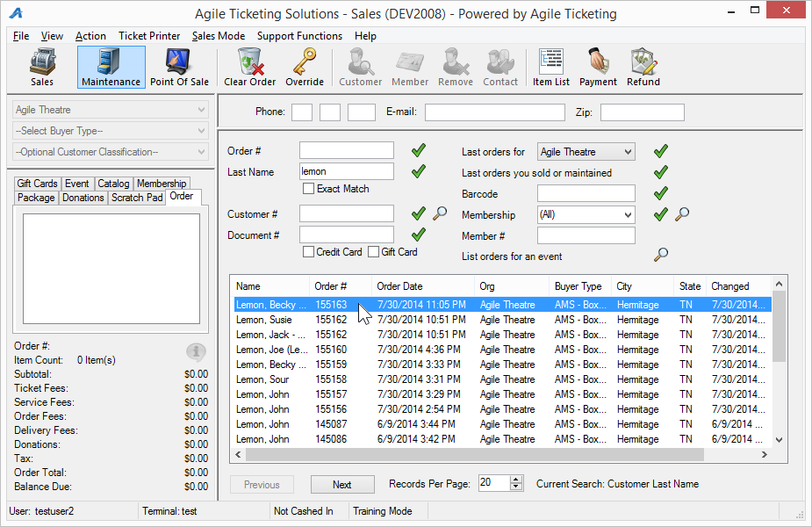Open Point Of Sale mode
This screenshot has width=812, height=527.
pos(179,68)
